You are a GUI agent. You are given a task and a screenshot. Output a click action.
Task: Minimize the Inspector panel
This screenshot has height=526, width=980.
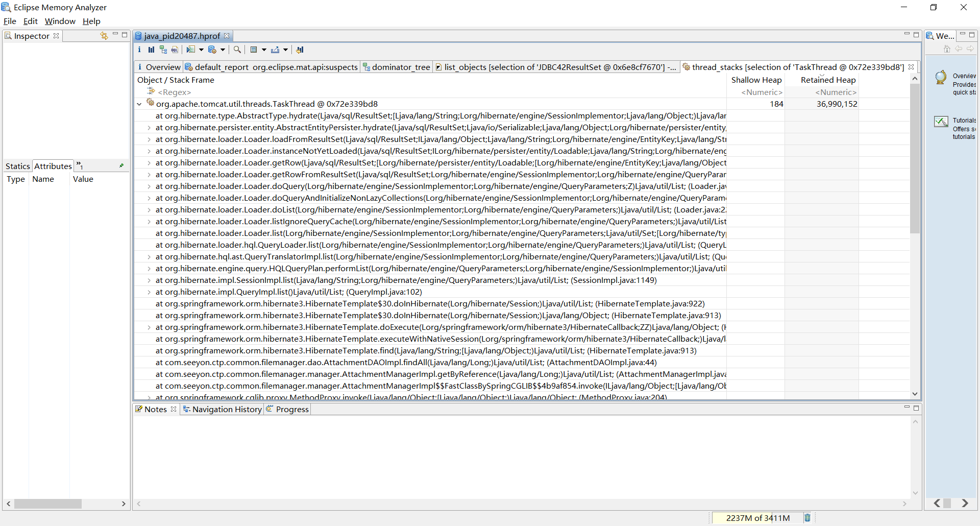click(x=115, y=34)
